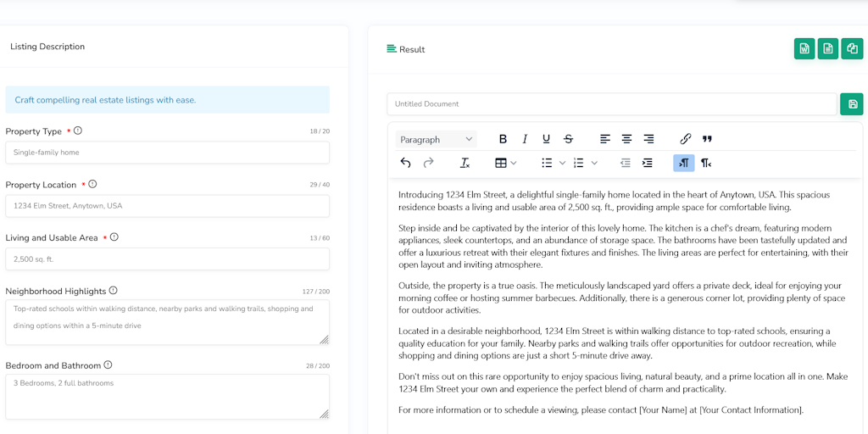Click the Listing Description heading

tap(47, 47)
